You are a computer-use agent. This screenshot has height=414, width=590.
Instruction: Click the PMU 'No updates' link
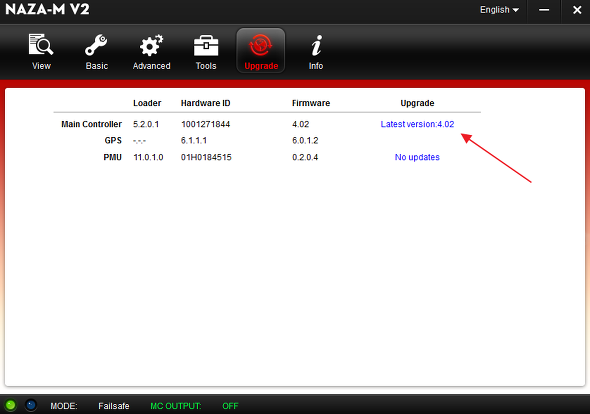coord(417,157)
